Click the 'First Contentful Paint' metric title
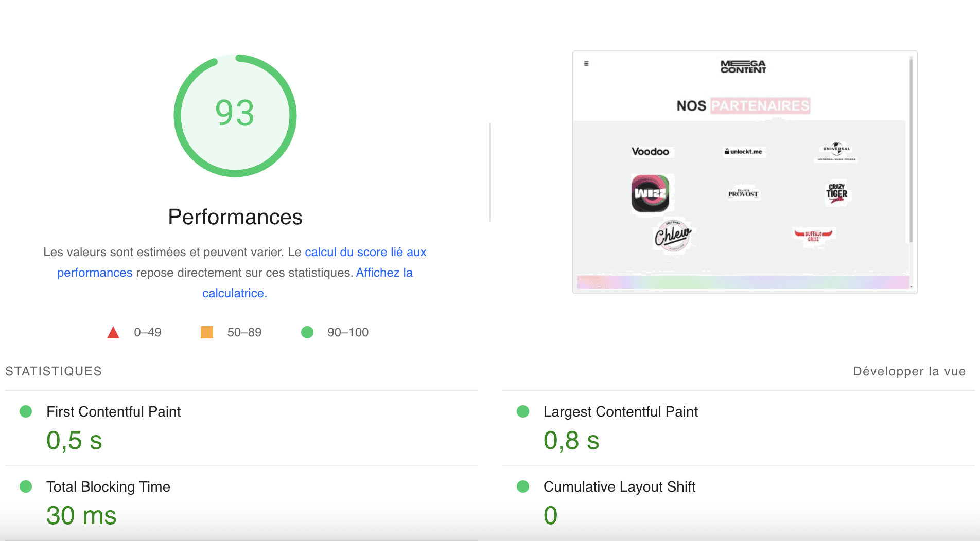The width and height of the screenshot is (980, 541). [113, 412]
